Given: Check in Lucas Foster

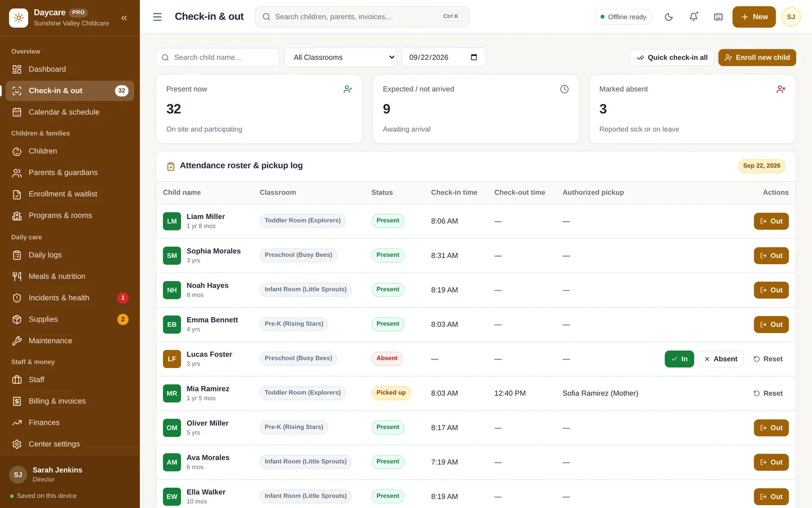Looking at the screenshot, I should (x=679, y=359).
